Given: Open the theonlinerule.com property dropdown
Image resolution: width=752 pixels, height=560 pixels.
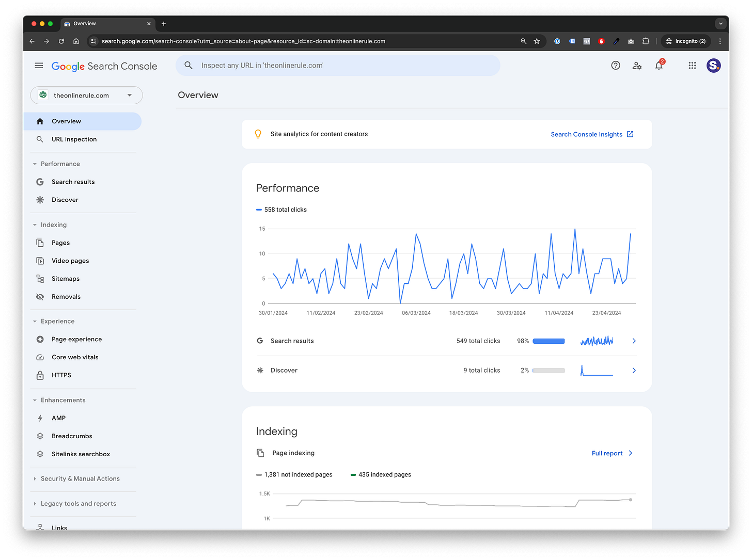Looking at the screenshot, I should [x=86, y=95].
